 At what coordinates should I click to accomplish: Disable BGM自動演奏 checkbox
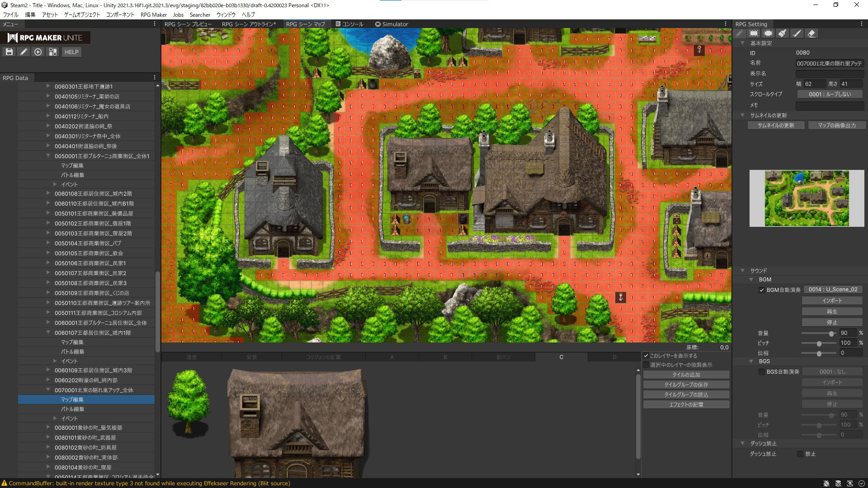[x=762, y=290]
